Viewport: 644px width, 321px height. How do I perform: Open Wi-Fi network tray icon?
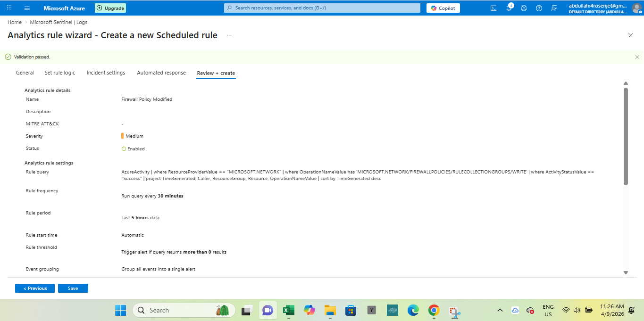pos(566,310)
